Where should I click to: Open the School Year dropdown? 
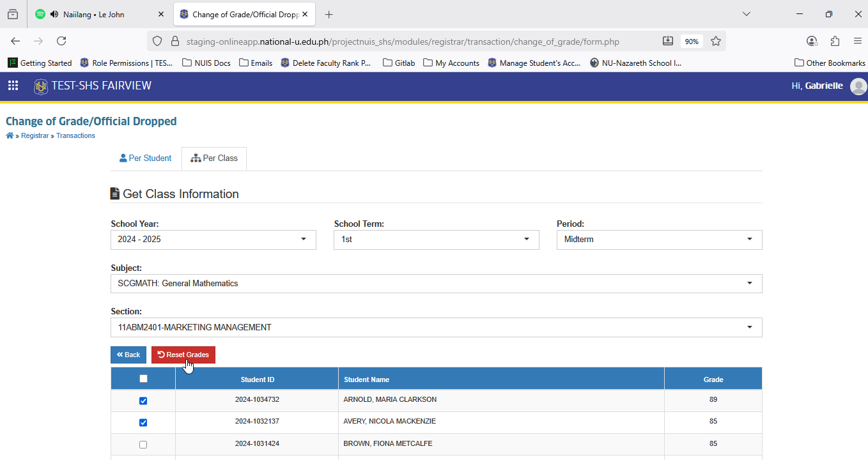click(213, 240)
